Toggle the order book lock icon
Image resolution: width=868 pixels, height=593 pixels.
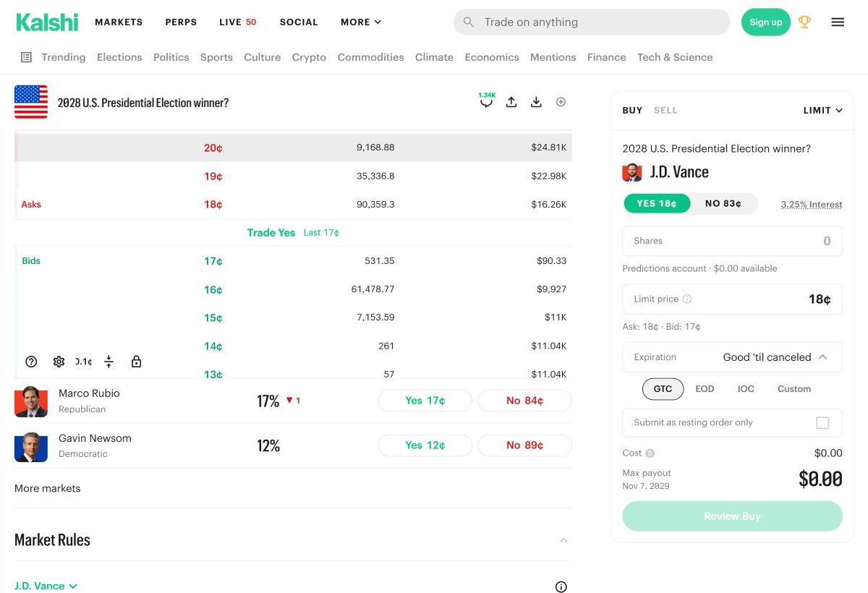(136, 362)
